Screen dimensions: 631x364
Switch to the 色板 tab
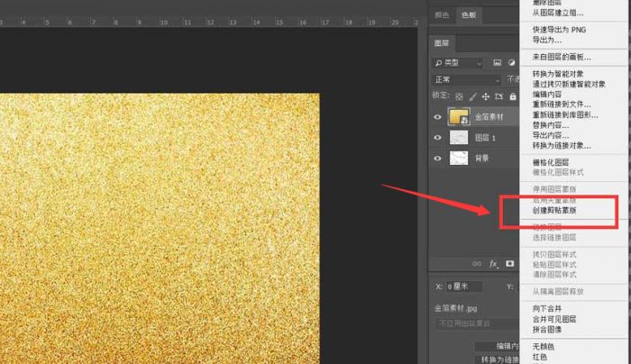[470, 15]
